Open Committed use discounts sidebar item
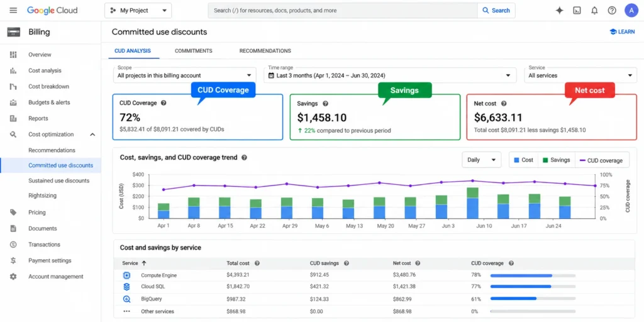The width and height of the screenshot is (644, 322). click(50, 165)
